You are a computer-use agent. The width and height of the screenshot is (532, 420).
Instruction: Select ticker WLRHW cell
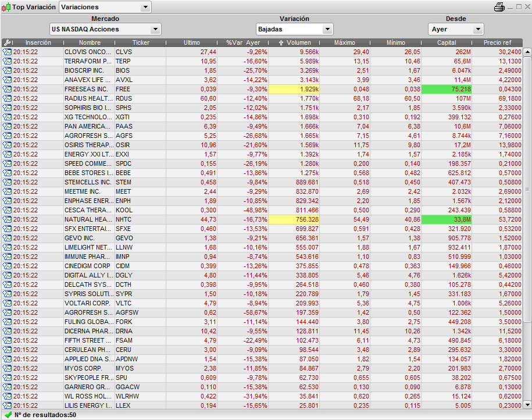(x=141, y=396)
